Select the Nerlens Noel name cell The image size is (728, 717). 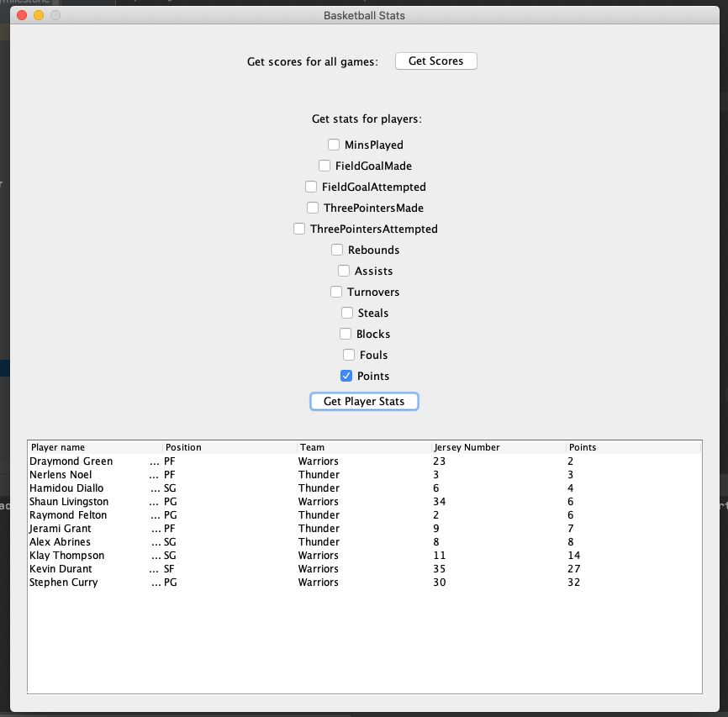coord(95,475)
